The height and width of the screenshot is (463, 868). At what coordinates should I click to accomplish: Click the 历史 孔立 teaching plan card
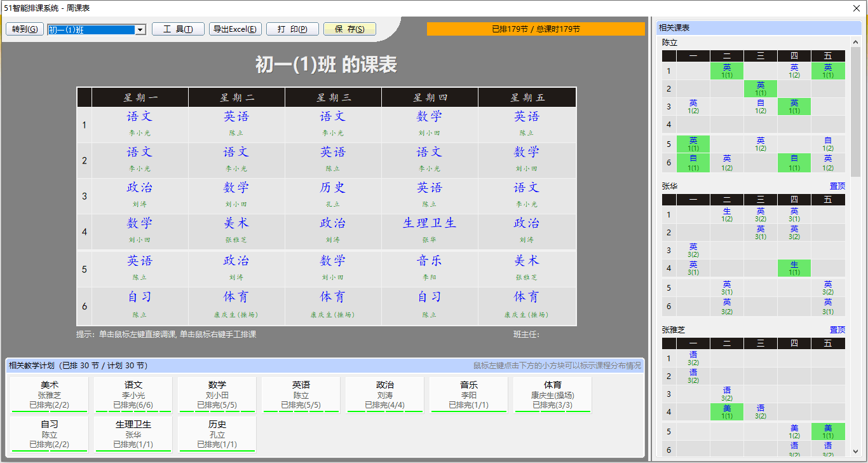point(217,434)
